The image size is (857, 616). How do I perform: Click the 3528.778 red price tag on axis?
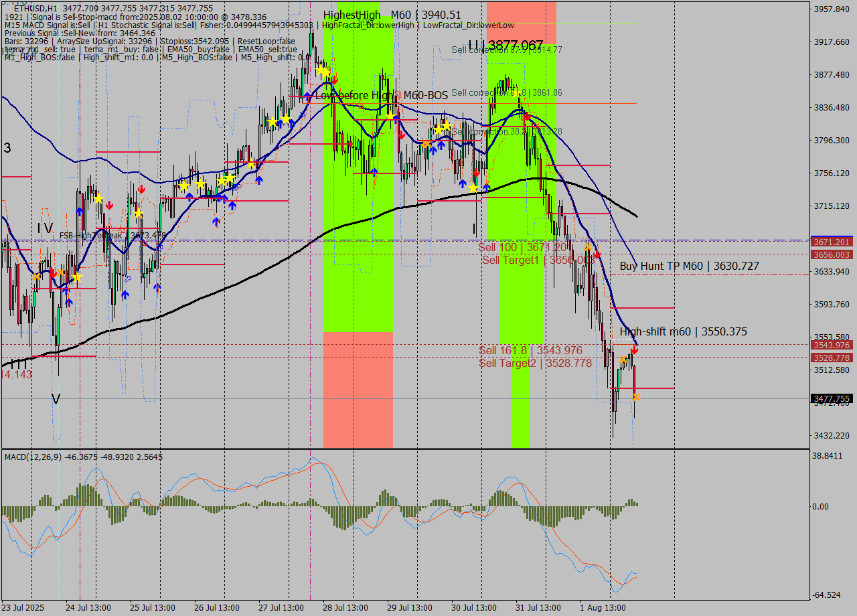[x=831, y=358]
